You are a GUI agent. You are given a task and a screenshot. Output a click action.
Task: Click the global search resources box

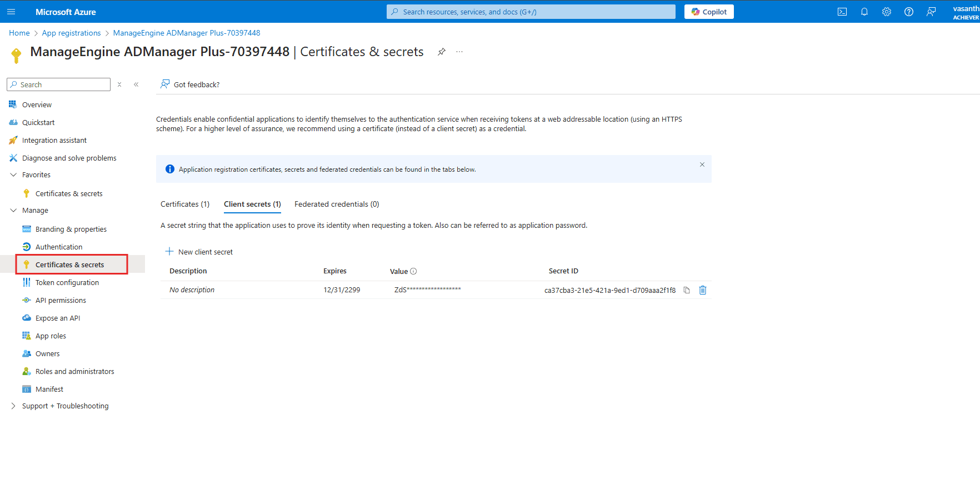click(x=531, y=12)
